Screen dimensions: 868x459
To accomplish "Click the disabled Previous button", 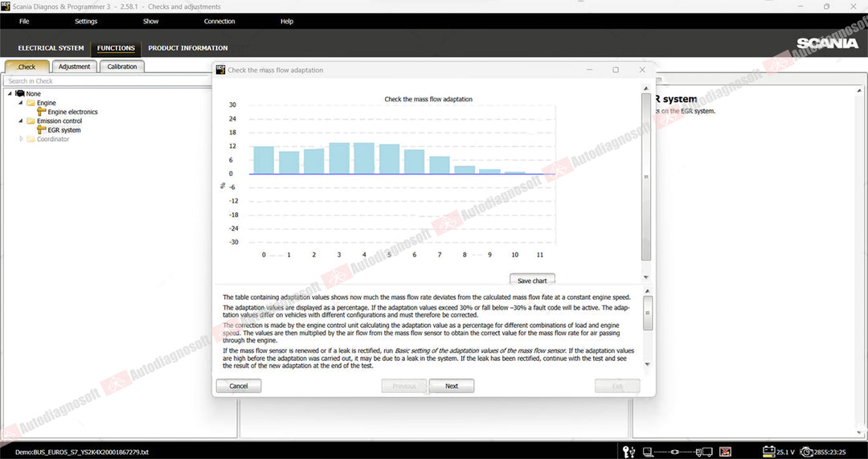I will [404, 386].
